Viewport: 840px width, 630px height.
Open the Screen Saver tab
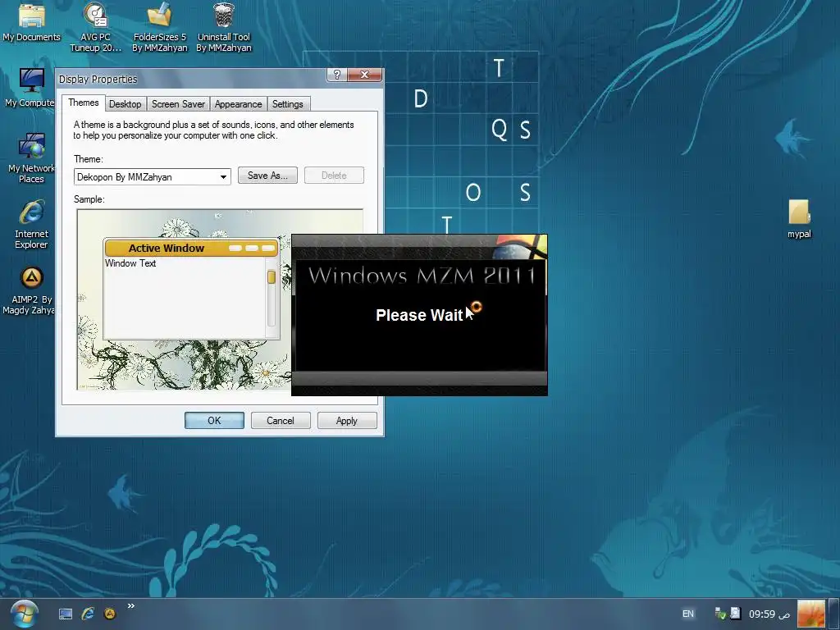(x=178, y=104)
